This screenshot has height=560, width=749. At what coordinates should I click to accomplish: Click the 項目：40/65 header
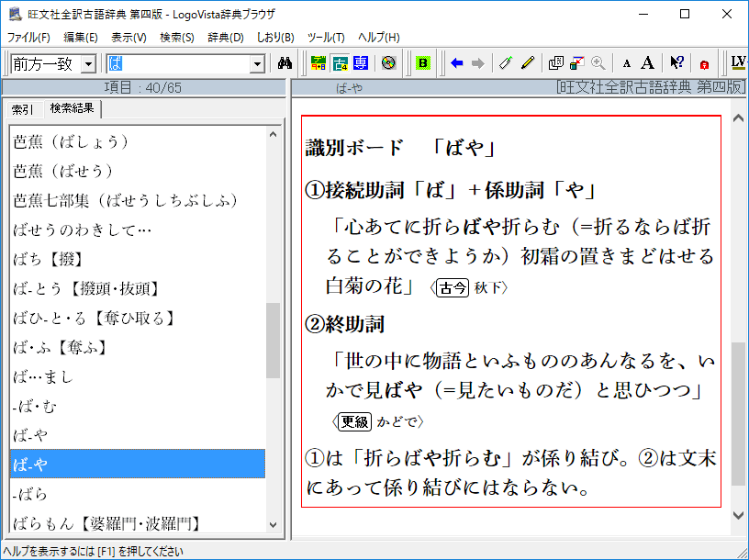coord(143,88)
